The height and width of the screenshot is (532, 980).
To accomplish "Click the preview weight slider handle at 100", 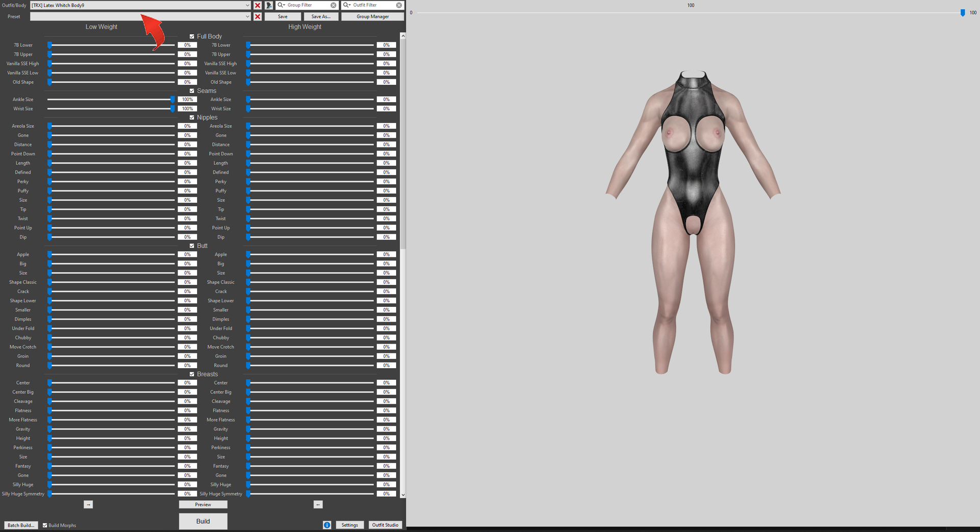I will (x=963, y=13).
